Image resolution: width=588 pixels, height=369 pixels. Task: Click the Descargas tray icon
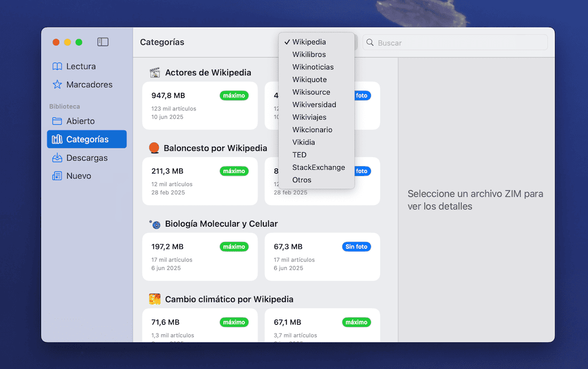(57, 158)
